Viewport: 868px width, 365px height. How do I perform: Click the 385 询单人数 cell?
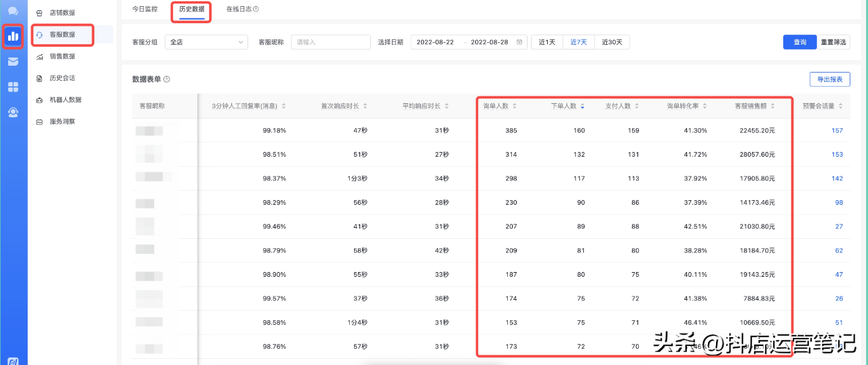pyautogui.click(x=511, y=130)
